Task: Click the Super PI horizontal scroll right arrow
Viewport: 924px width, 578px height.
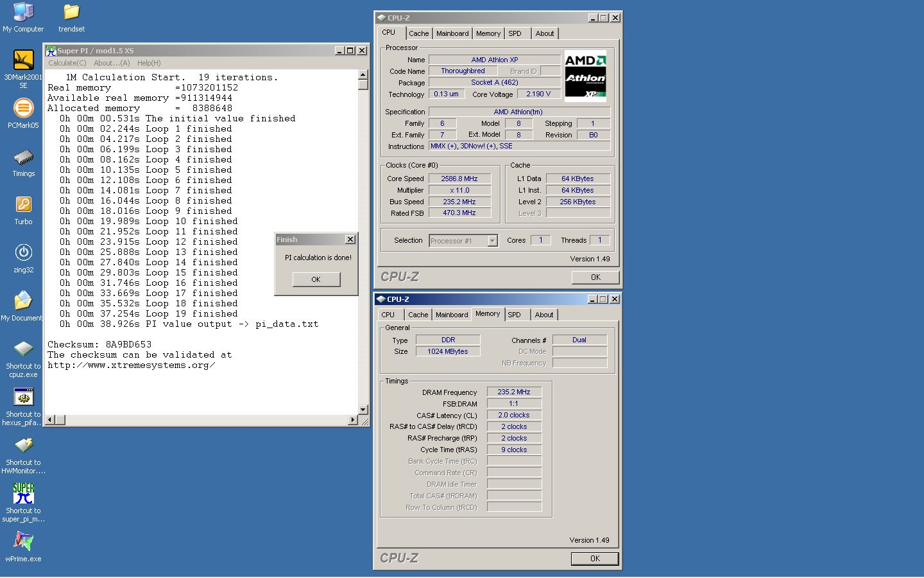Action: 352,419
